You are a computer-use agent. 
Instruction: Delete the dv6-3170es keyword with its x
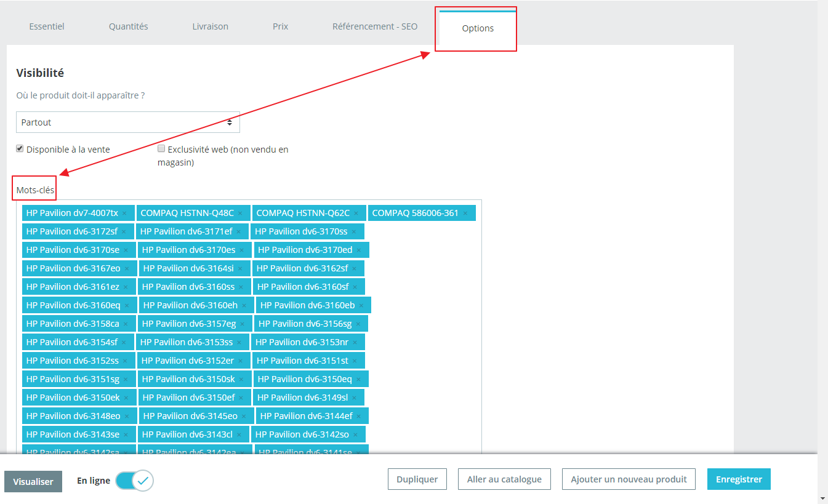(242, 250)
